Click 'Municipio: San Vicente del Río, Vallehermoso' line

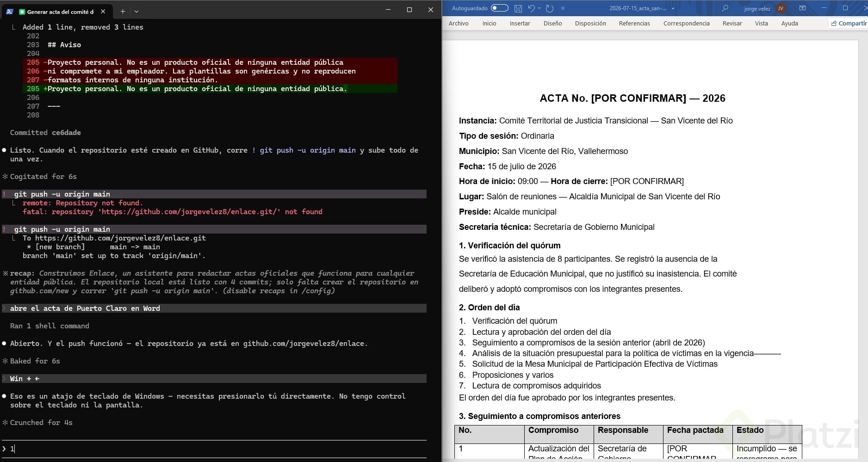coord(543,151)
